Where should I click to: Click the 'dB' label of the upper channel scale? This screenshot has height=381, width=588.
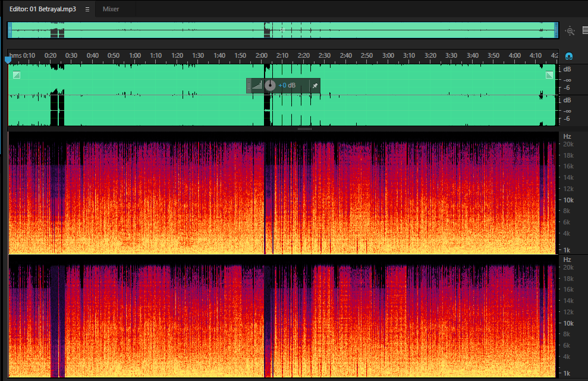tap(567, 69)
